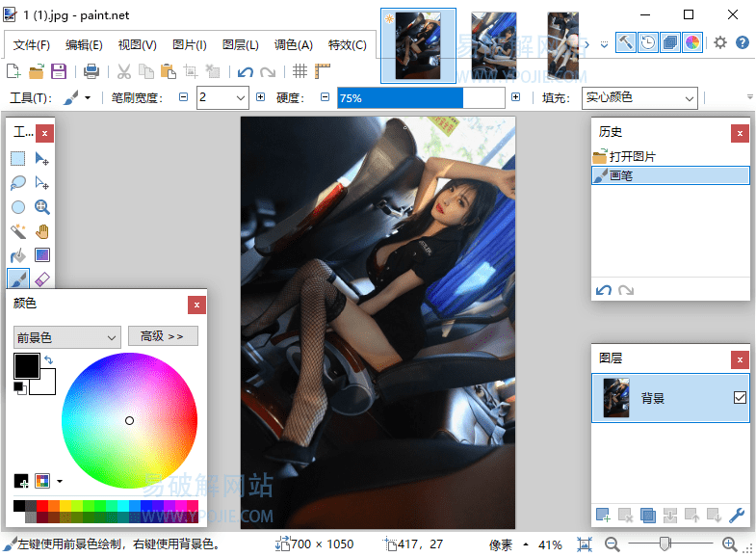Open the 图片(I) menu
The width and height of the screenshot is (756, 557).
pos(190,45)
